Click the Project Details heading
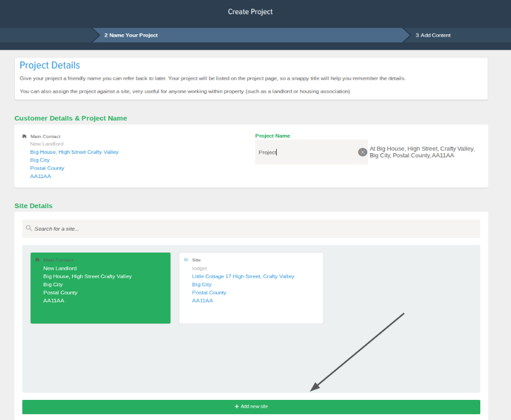This screenshot has height=420, width=511. pos(50,65)
